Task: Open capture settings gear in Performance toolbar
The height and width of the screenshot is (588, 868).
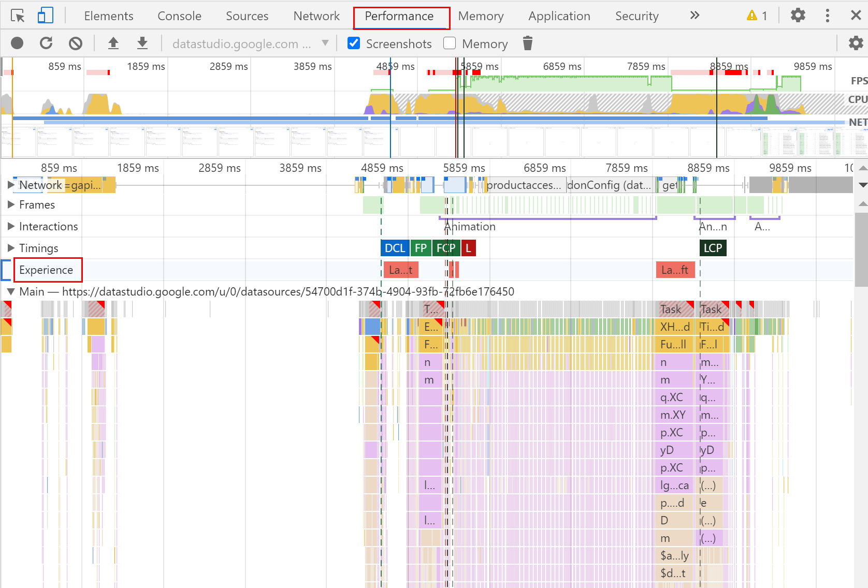Action: (x=856, y=43)
